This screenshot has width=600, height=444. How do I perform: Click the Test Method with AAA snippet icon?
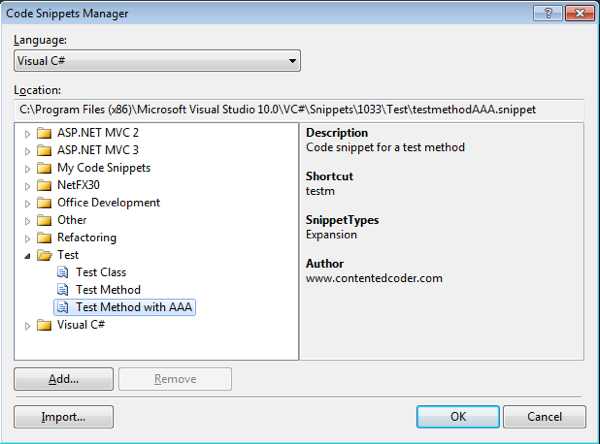[63, 307]
